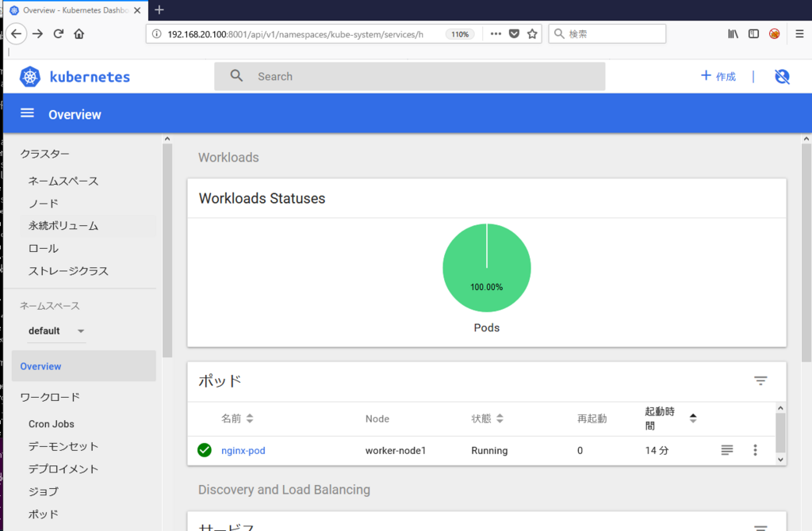Open Firefox library icon
The image size is (812, 531).
tap(733, 34)
